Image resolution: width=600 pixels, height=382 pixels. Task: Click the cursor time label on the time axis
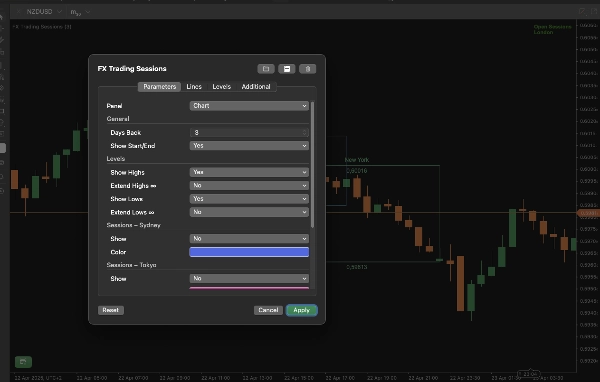[x=530, y=374]
